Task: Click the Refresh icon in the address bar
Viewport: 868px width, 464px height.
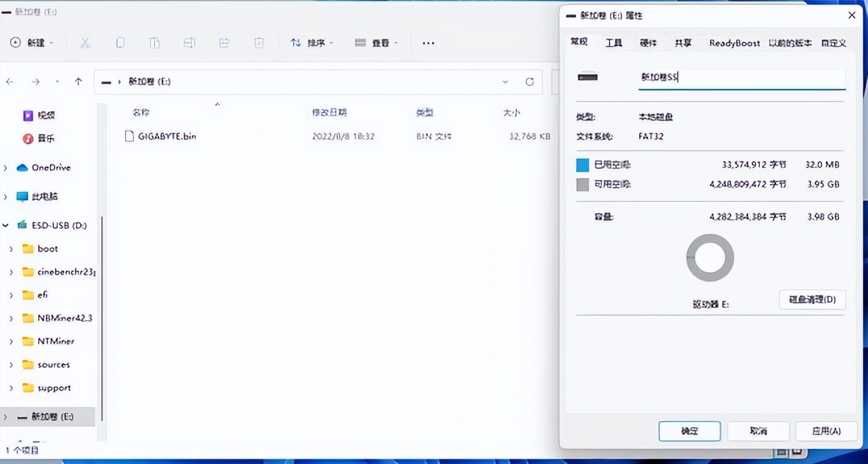Action: click(x=529, y=81)
